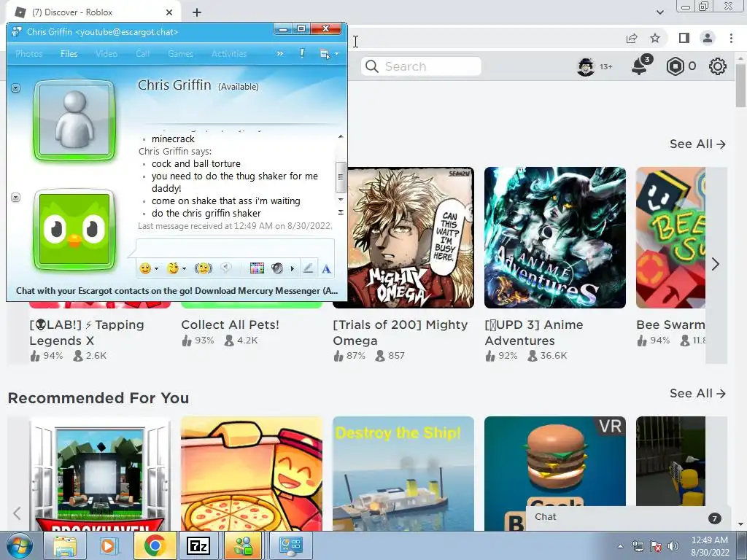Show more toolbar options double chevron

[x=280, y=54]
